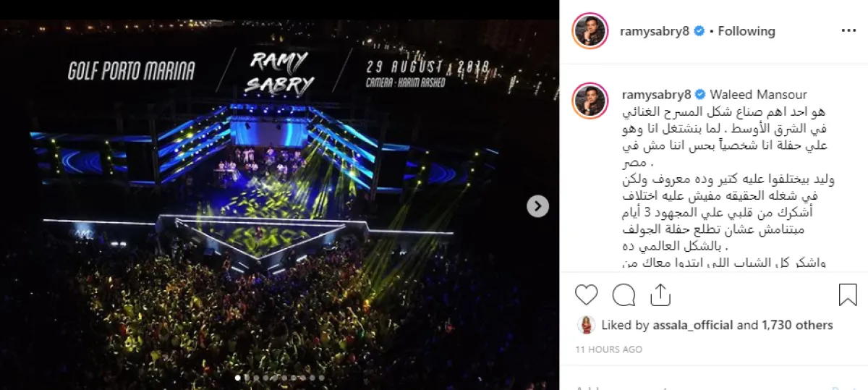The width and height of the screenshot is (868, 390).
Task: Select the last carousel indicator dot
Action: tap(321, 377)
